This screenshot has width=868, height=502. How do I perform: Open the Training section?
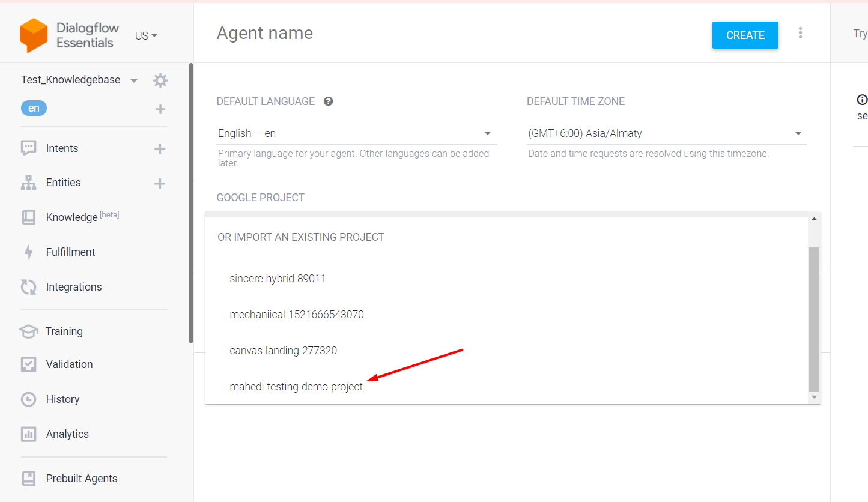point(64,331)
